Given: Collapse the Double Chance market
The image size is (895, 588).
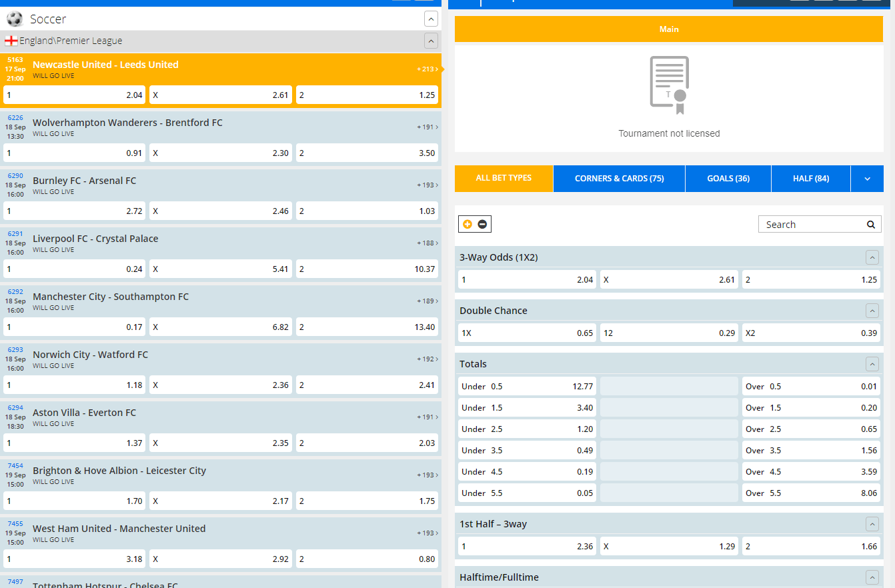Looking at the screenshot, I should click(872, 311).
